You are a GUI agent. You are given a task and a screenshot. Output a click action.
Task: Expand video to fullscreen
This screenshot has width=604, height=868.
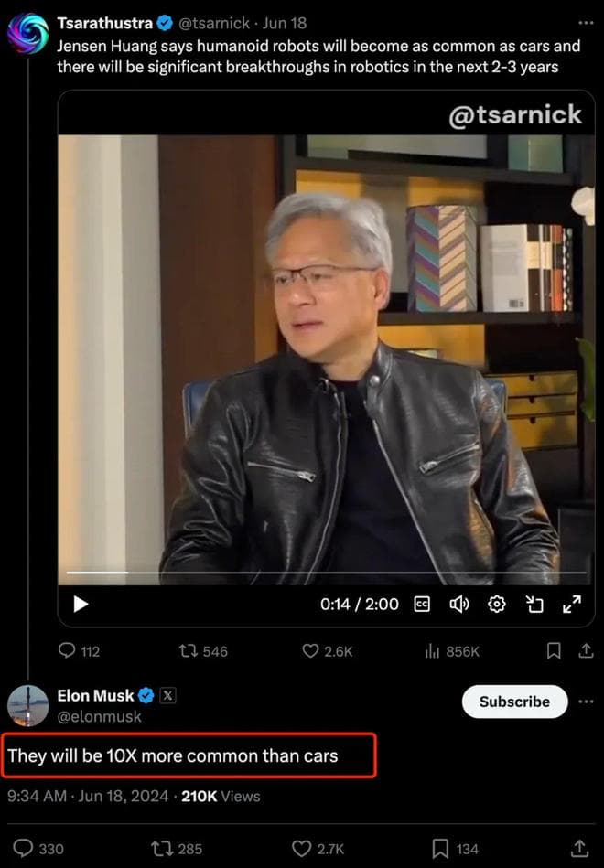(x=572, y=604)
